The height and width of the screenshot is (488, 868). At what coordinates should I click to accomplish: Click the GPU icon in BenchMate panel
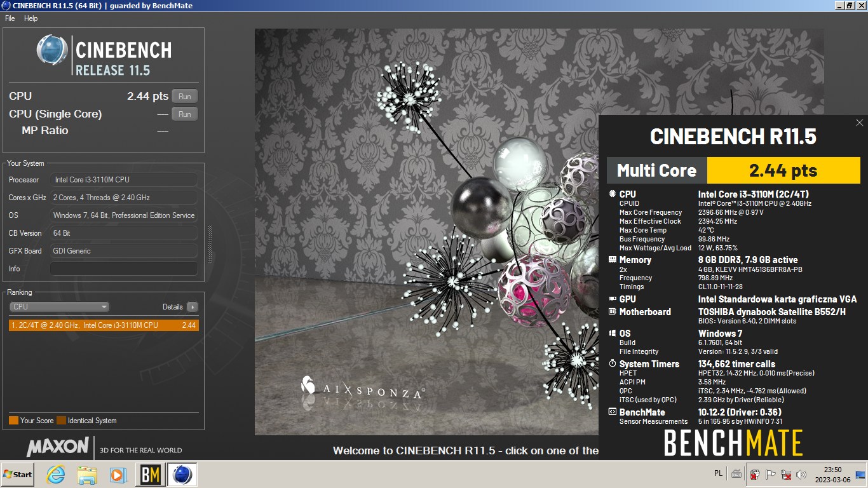click(613, 299)
